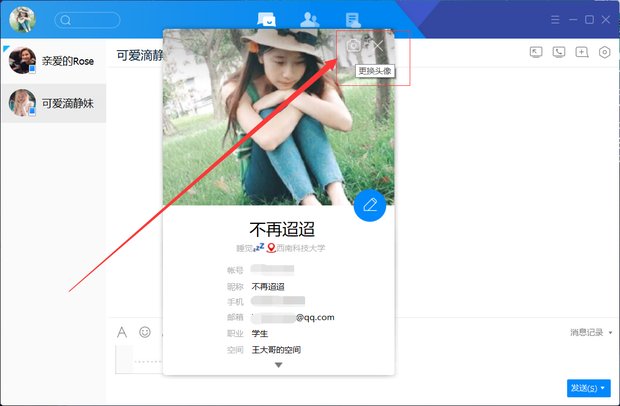Click the search box in header
620x406 pixels.
87,20
